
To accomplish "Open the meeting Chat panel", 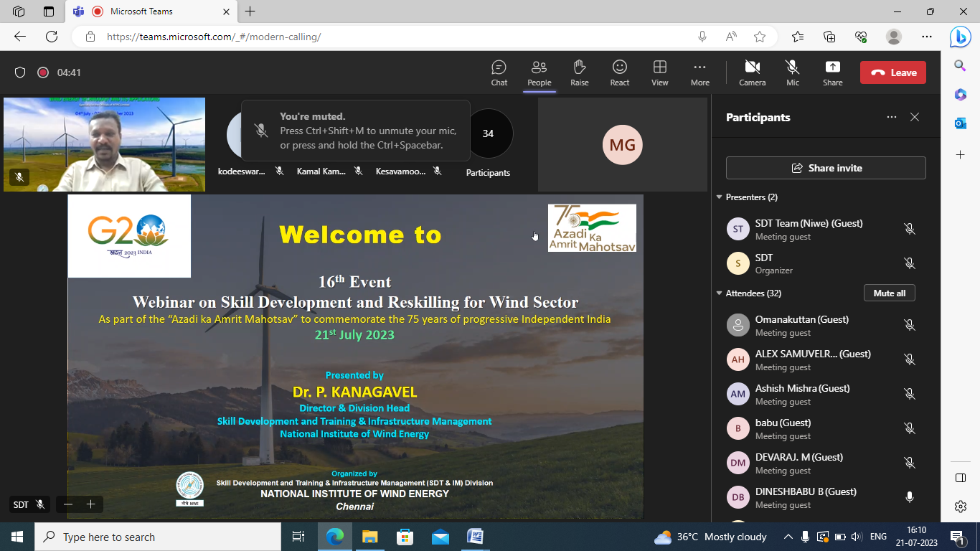I will click(499, 72).
